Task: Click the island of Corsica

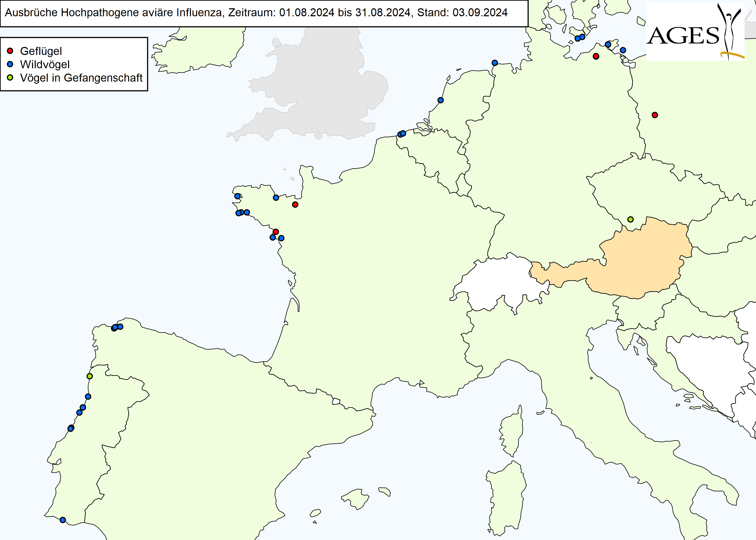Action: 512,431
